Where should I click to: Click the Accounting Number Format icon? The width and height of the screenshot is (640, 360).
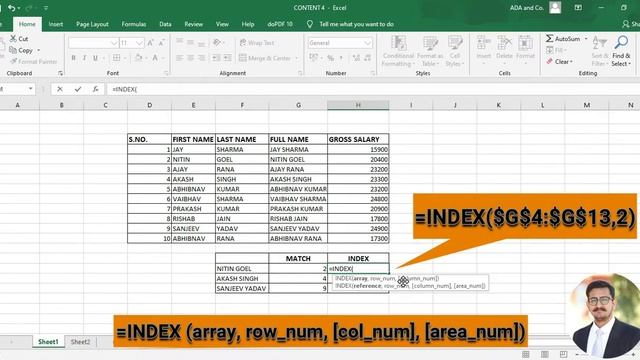click(313, 58)
